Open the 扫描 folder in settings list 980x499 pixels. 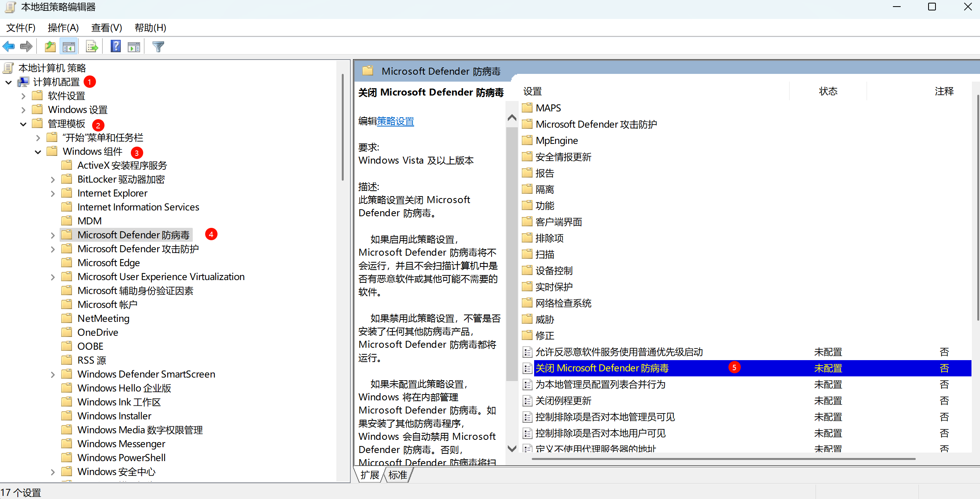(x=545, y=254)
